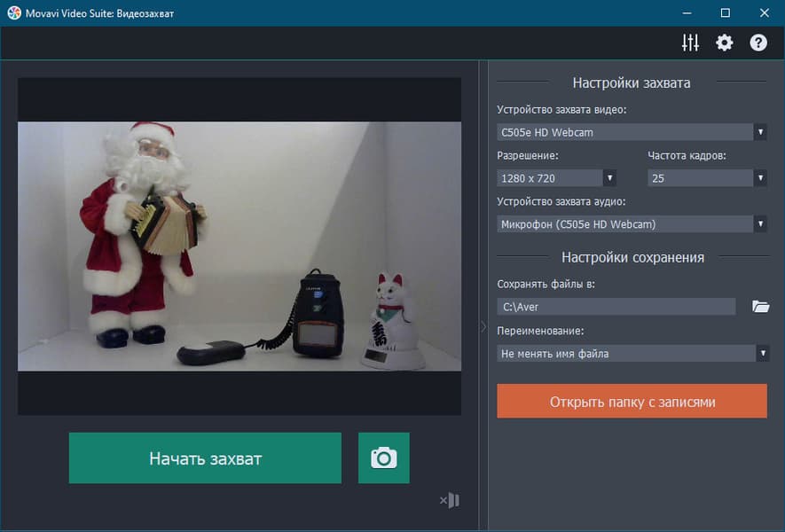
Task: Expand the 1280 x 720 resolution dropdown
Action: click(556, 178)
